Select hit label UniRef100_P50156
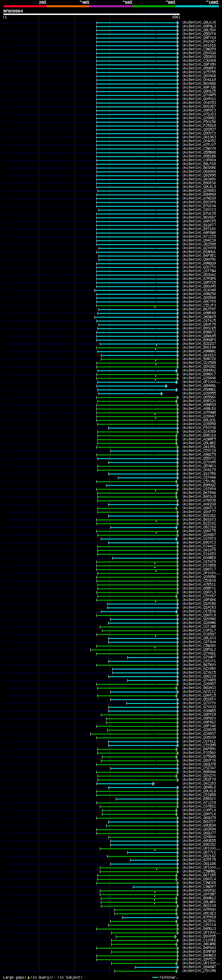The height and width of the screenshot is (980, 222). click(x=199, y=122)
